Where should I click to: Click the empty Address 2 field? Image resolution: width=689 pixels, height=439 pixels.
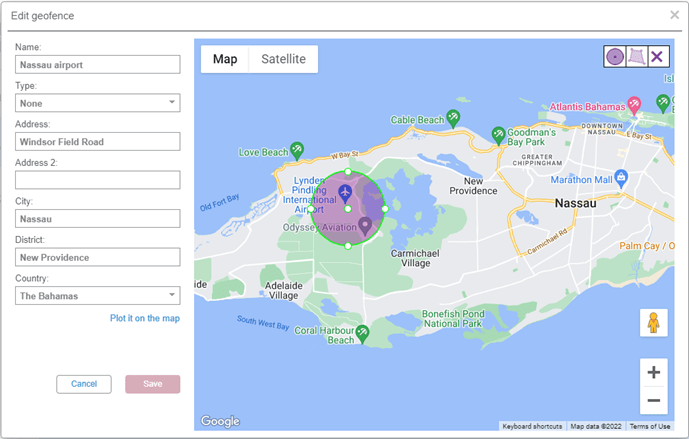click(x=97, y=180)
